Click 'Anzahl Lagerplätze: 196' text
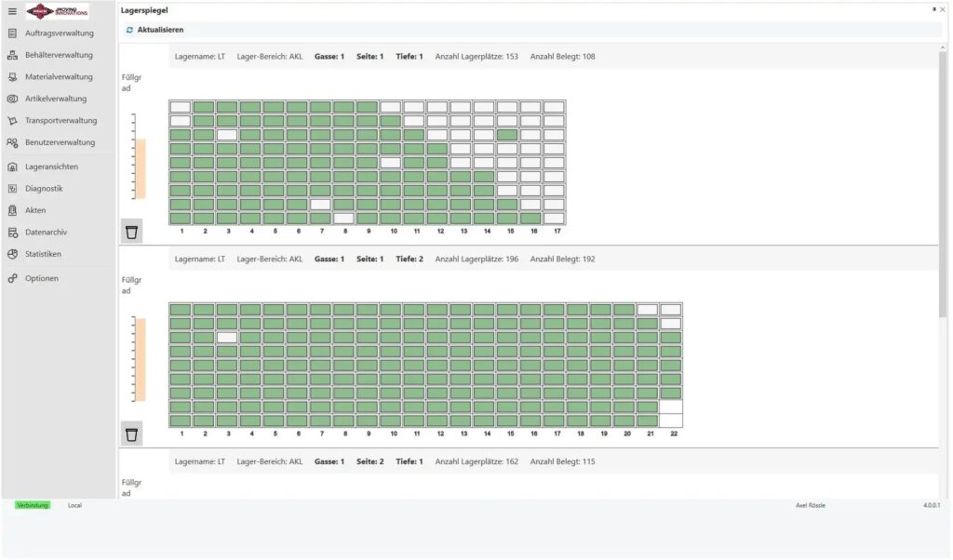953x560 pixels. click(476, 260)
